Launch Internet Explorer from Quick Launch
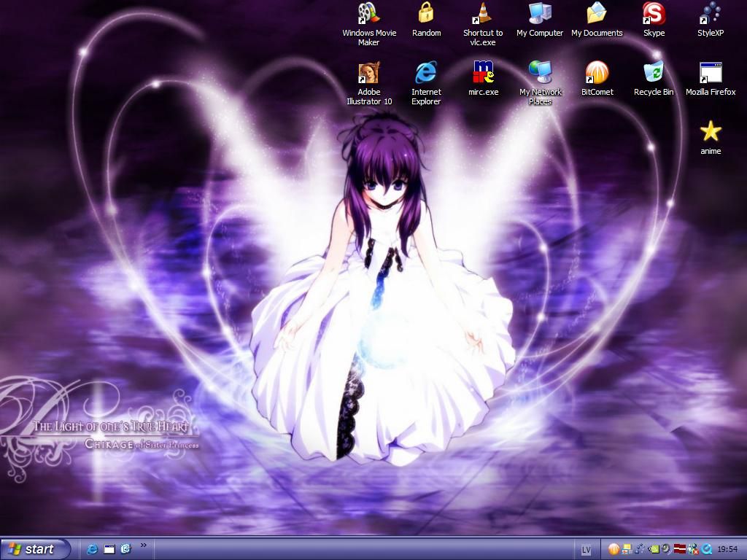Viewport: 747px width, 560px height. (92, 549)
